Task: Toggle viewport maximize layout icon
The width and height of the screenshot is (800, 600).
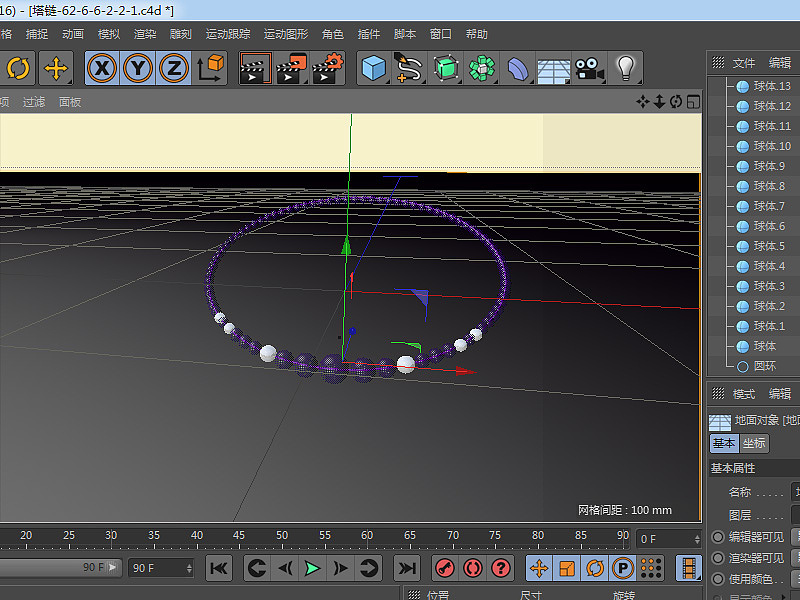Action: pos(693,102)
